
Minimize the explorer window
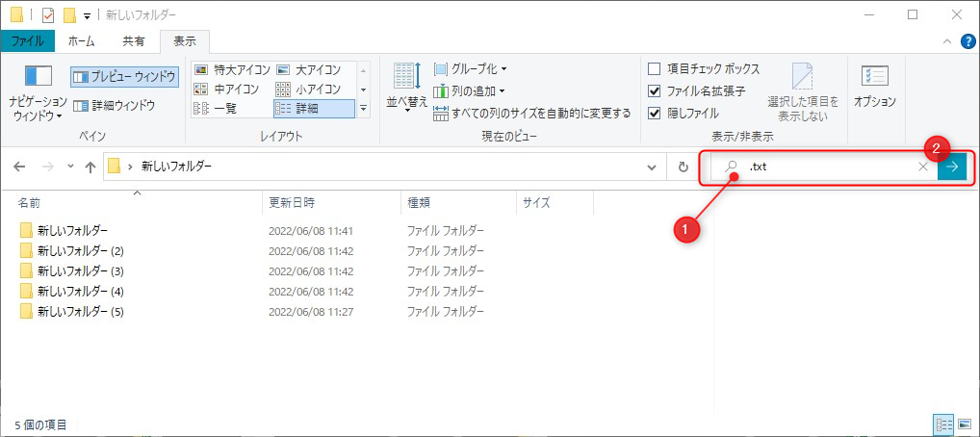869,14
